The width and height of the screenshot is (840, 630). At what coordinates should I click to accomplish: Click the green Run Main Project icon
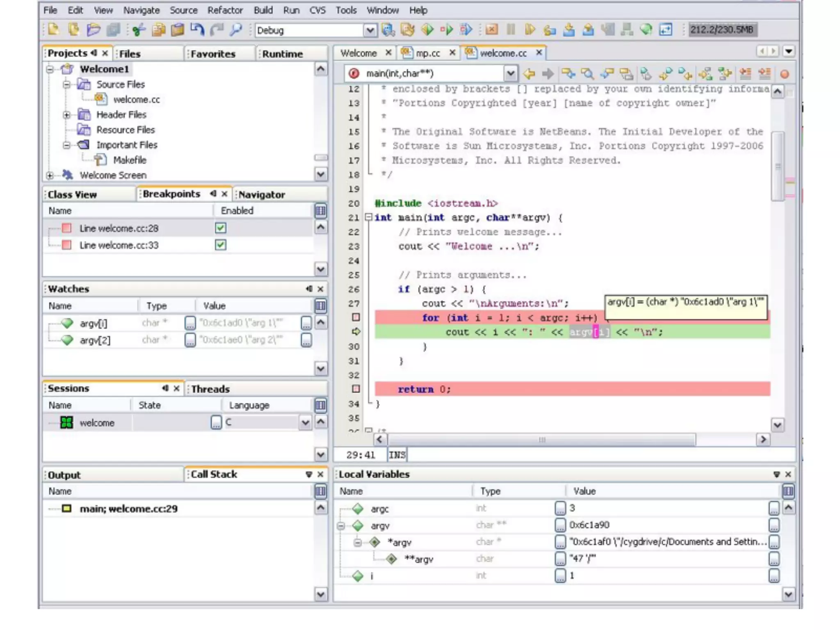coord(427,30)
